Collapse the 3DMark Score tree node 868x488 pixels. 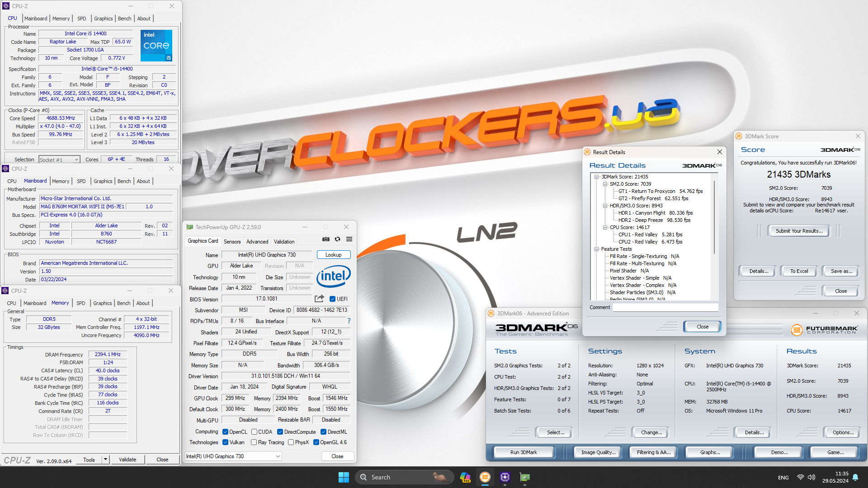pyautogui.click(x=597, y=177)
